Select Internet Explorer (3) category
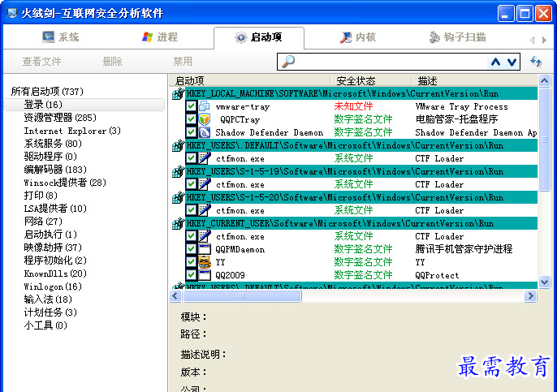 pos(72,131)
